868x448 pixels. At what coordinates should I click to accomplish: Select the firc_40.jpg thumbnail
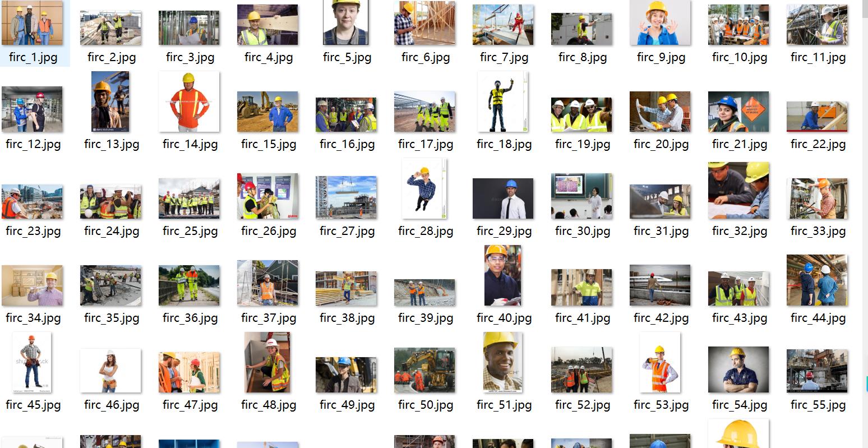click(x=503, y=275)
